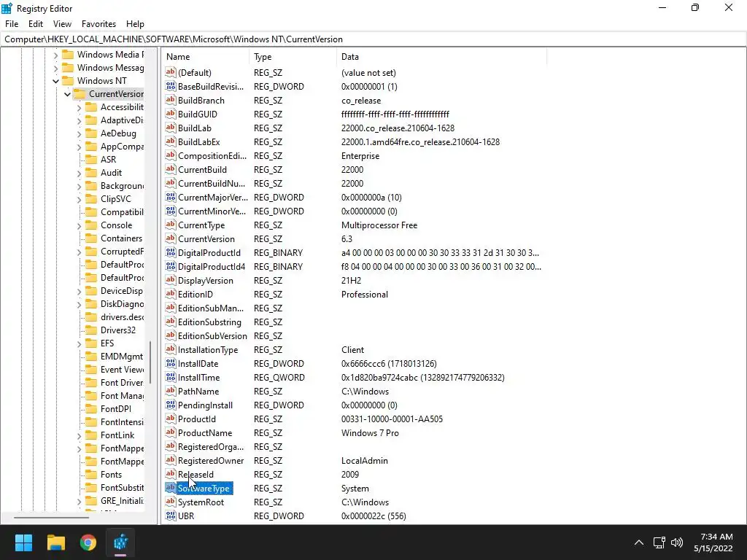
Task: Click the PathName string icon
Action: click(x=171, y=391)
